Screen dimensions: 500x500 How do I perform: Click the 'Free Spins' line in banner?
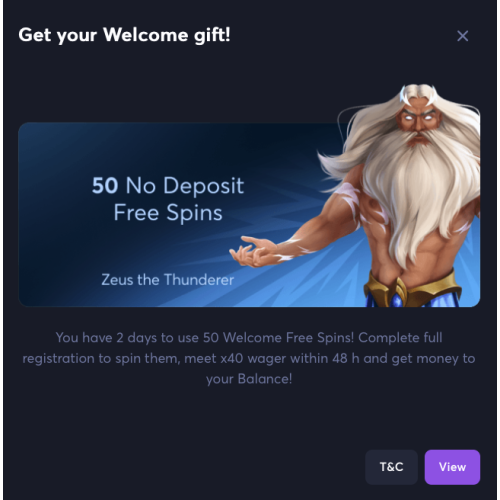168,213
